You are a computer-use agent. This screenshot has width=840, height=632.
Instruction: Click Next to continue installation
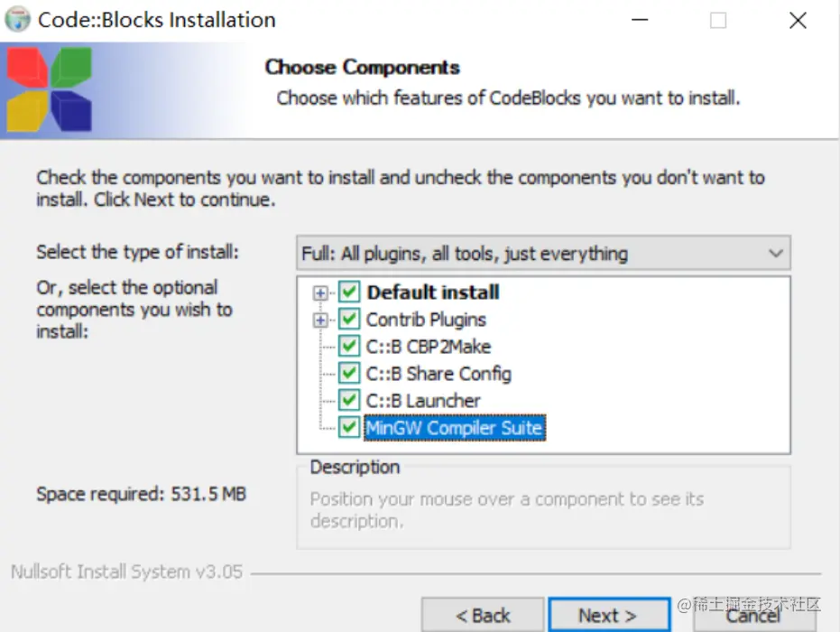click(608, 615)
